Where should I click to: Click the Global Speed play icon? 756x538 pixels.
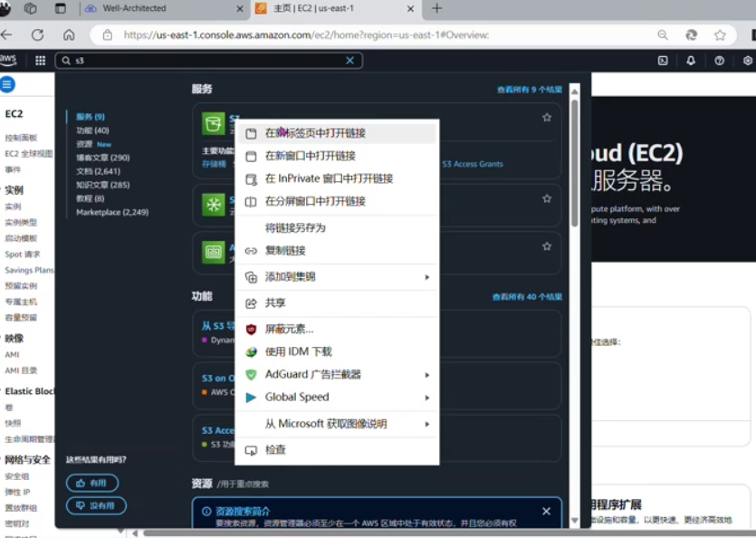coord(251,397)
